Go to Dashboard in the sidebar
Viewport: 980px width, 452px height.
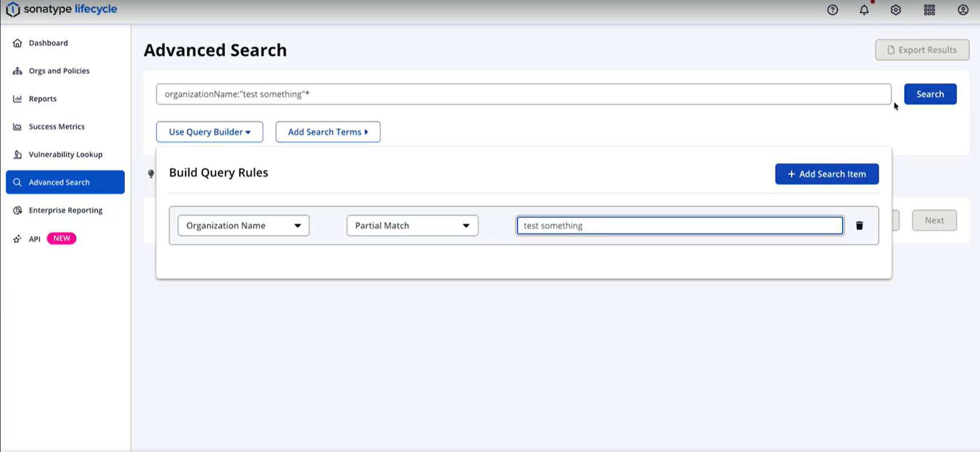point(48,43)
